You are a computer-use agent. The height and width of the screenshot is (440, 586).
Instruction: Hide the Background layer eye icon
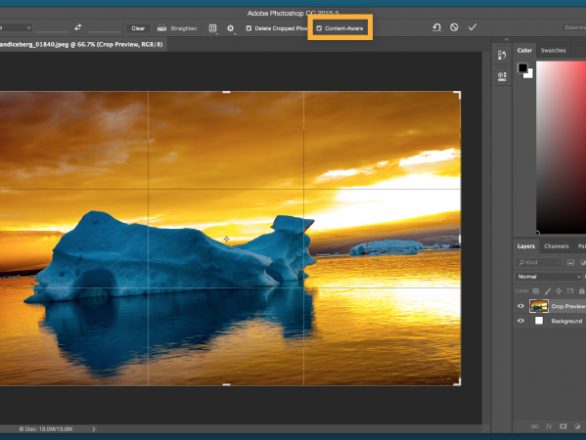[521, 321]
